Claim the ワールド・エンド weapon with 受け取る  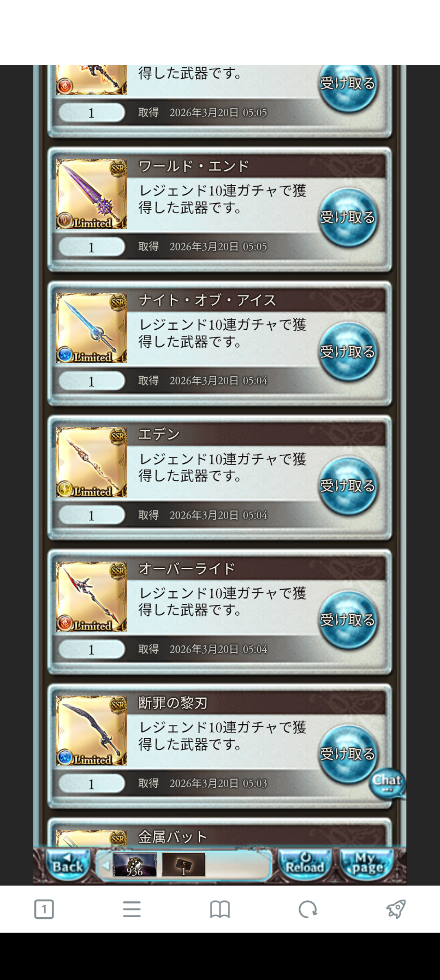pos(348,218)
